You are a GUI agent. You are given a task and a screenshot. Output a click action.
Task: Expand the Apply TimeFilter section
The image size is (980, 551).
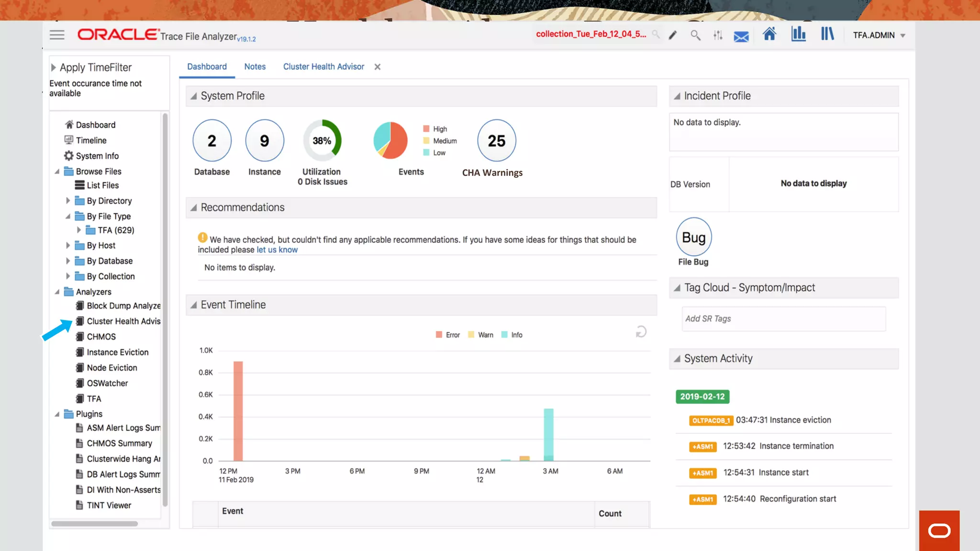(54, 67)
